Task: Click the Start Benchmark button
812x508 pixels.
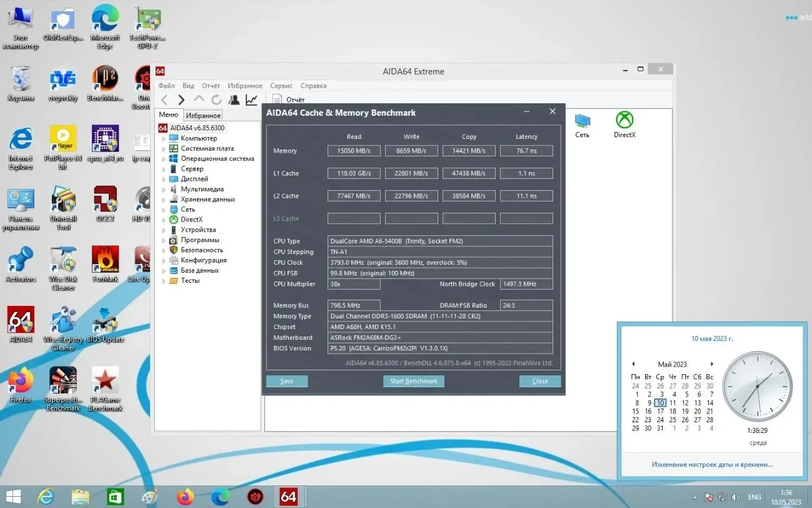Action: coord(413,381)
